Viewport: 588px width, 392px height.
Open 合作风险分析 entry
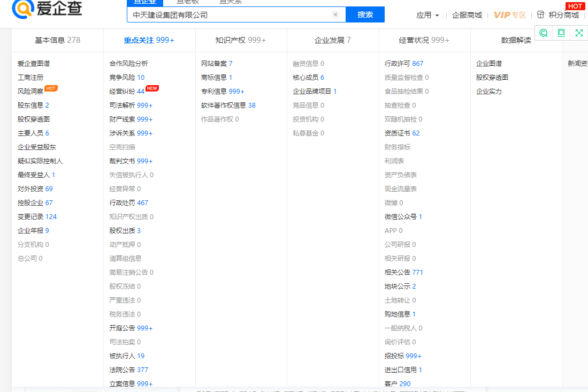click(x=128, y=63)
